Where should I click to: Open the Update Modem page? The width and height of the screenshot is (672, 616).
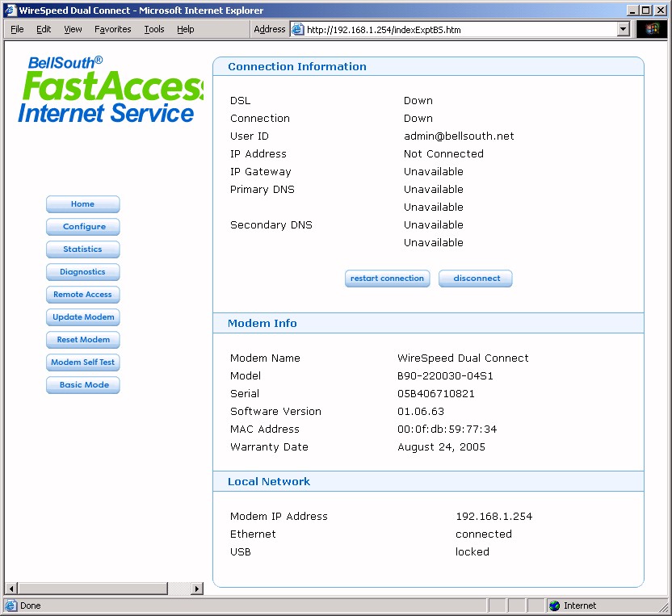(82, 317)
